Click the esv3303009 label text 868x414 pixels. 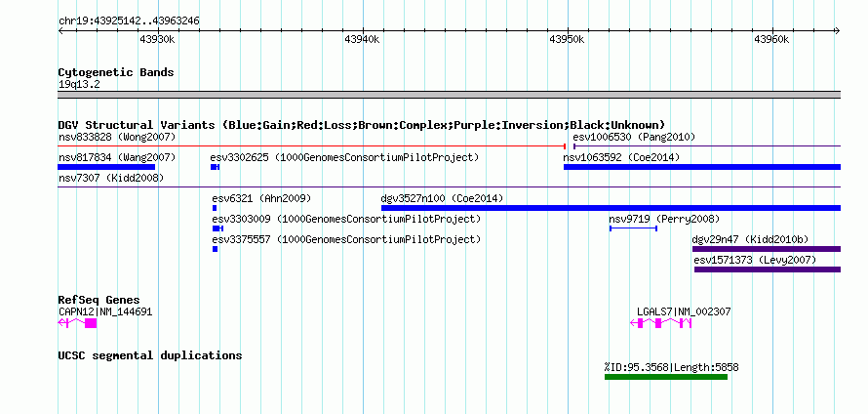(346, 219)
